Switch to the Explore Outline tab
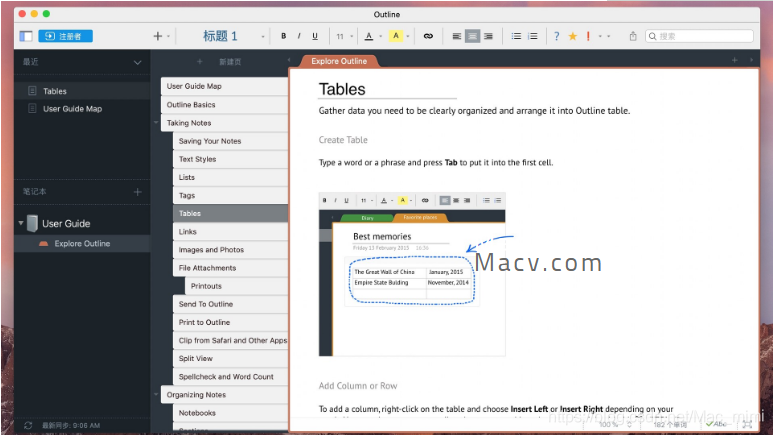 click(339, 61)
